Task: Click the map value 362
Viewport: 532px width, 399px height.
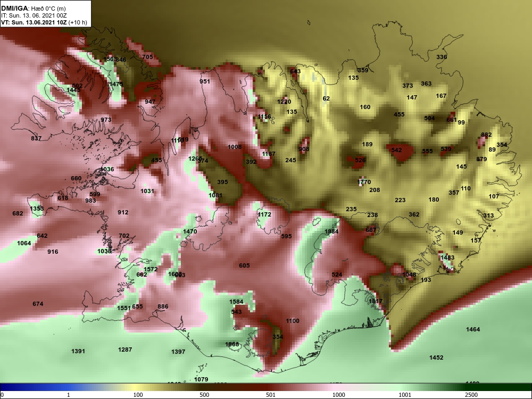Action: tap(414, 215)
